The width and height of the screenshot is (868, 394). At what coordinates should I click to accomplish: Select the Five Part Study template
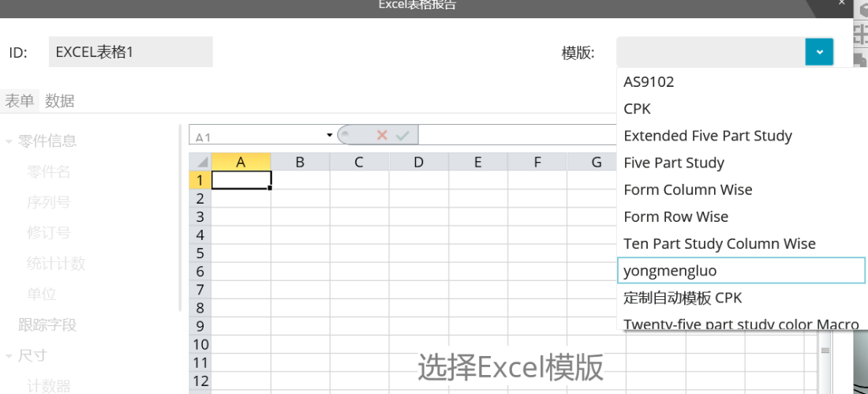[x=741, y=163]
